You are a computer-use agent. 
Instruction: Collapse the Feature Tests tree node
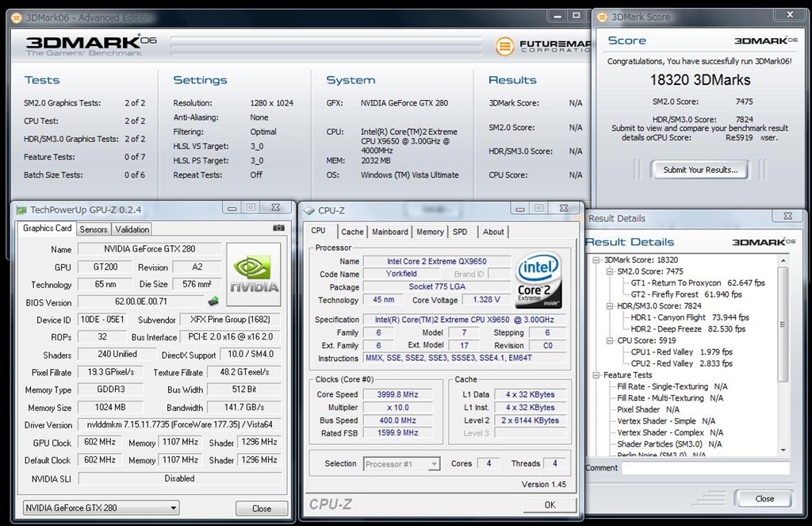tap(597, 375)
